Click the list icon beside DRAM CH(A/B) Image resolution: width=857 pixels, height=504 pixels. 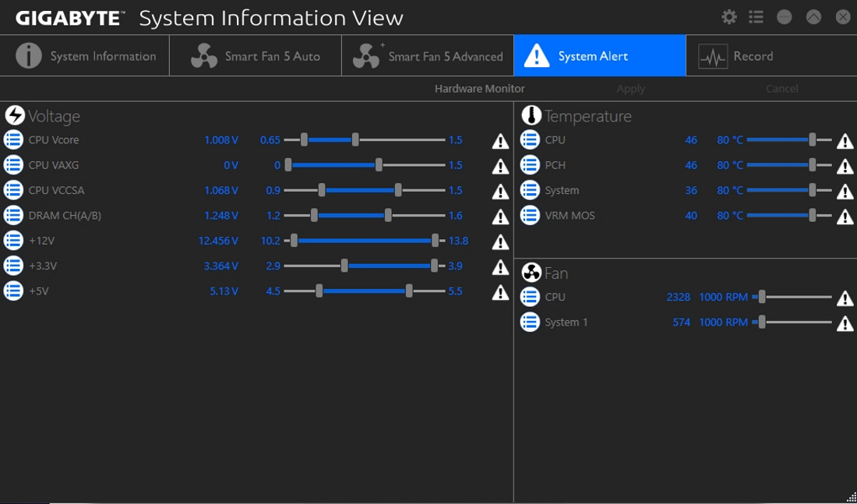[x=13, y=216]
